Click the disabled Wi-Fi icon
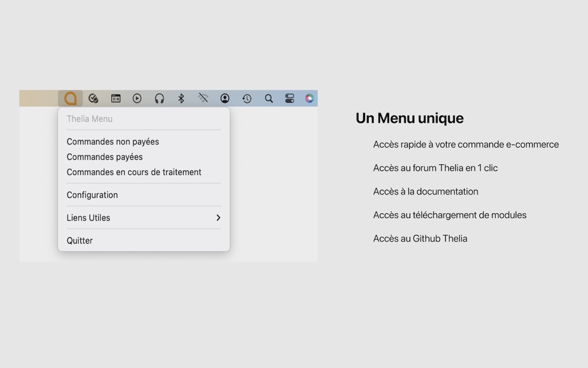Viewport: 588px width, 368px height. coord(203,99)
